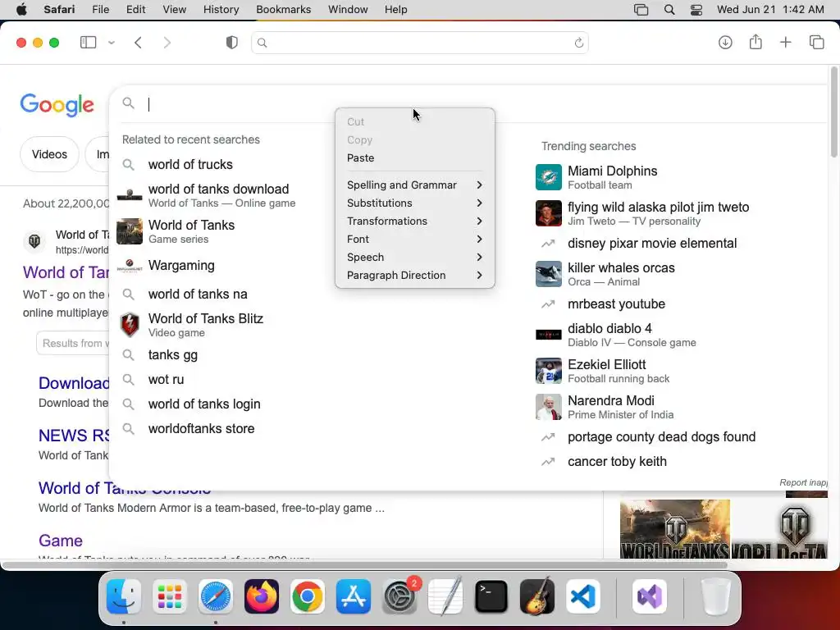Image resolution: width=840 pixels, height=630 pixels.
Task: Open 'flying wild alaska pilot jim tweto'
Action: [x=659, y=208]
